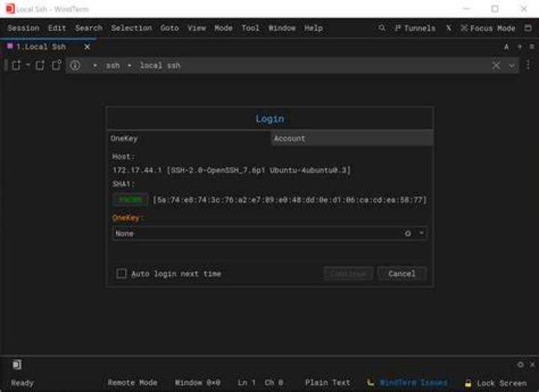Open WindTerm Issues link
539x392 pixels.
click(407, 382)
